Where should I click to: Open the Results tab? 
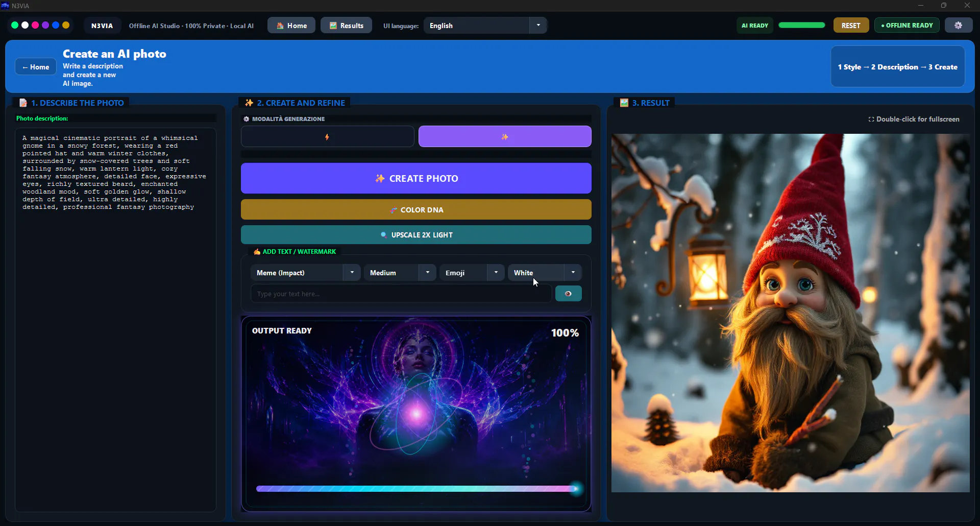tap(347, 26)
